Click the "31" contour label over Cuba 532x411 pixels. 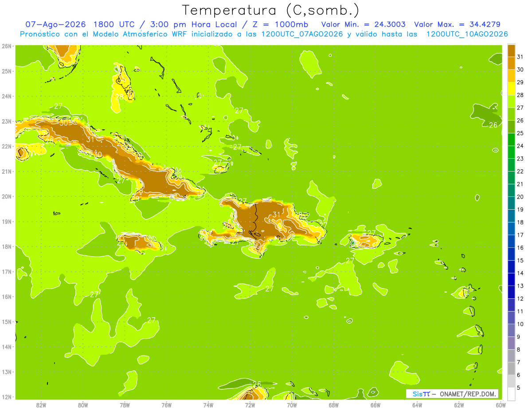tap(91, 139)
